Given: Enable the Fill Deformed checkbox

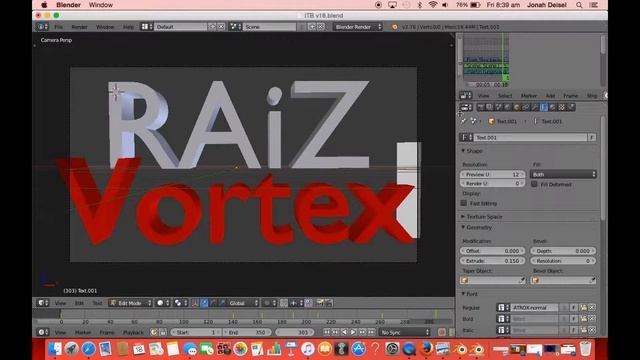Looking at the screenshot, I should 534,184.
